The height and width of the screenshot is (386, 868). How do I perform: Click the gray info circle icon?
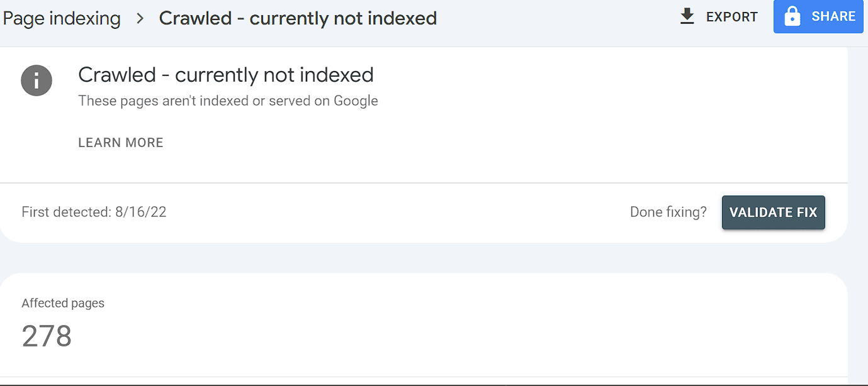37,80
